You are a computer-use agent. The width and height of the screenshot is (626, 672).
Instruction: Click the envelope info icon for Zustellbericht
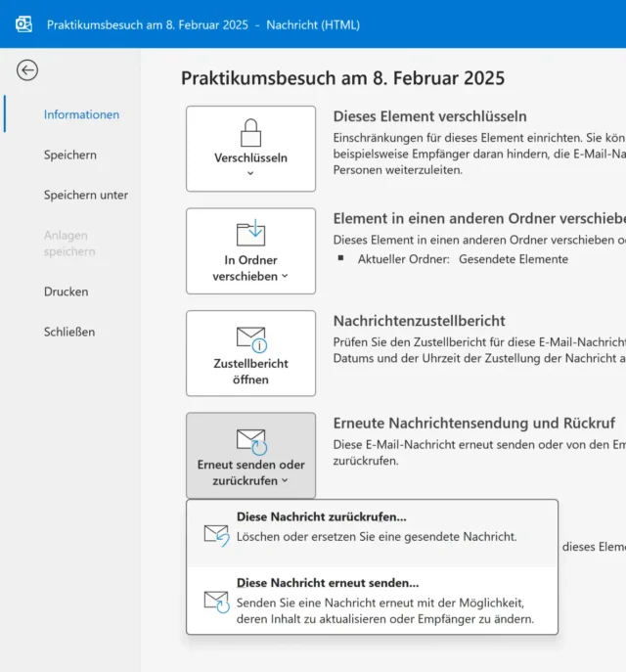pos(251,338)
